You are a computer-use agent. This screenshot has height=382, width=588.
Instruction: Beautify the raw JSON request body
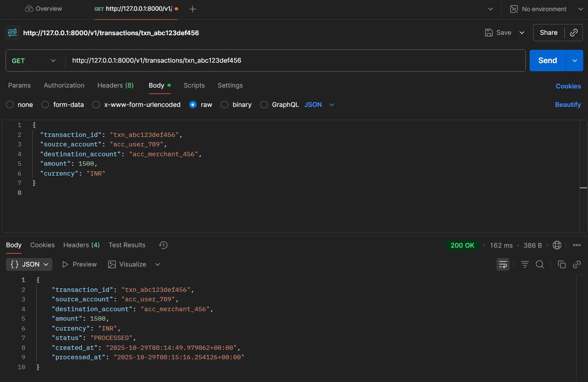pyautogui.click(x=567, y=104)
